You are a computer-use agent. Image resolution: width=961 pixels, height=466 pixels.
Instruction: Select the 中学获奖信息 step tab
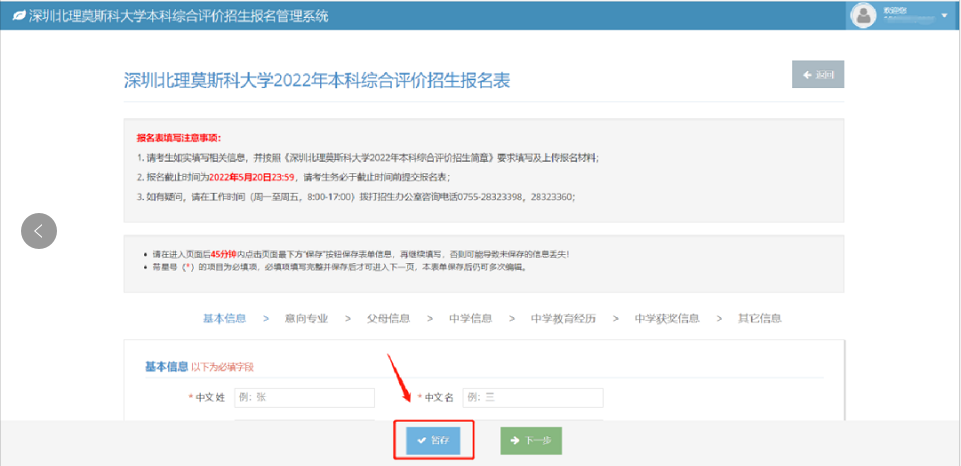coord(667,318)
